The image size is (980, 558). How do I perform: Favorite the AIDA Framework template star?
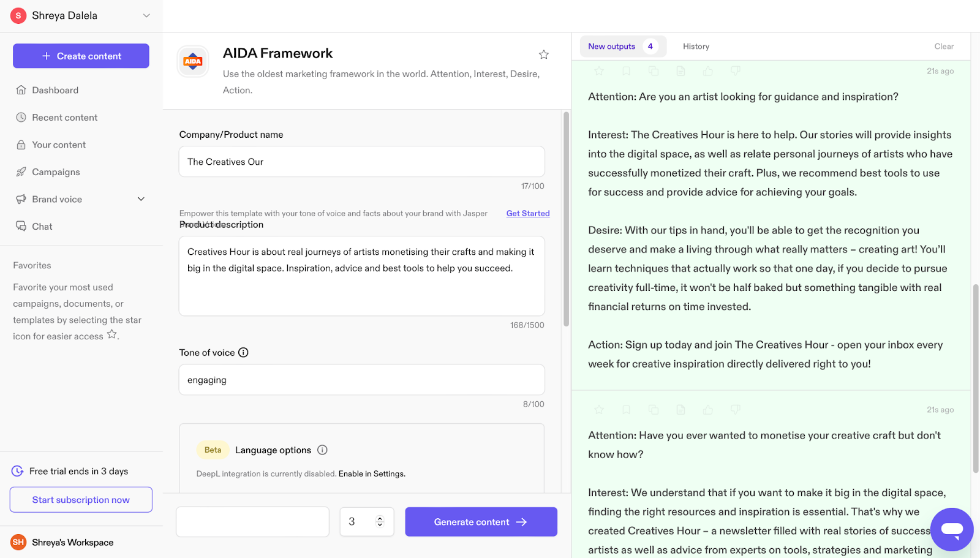543,55
